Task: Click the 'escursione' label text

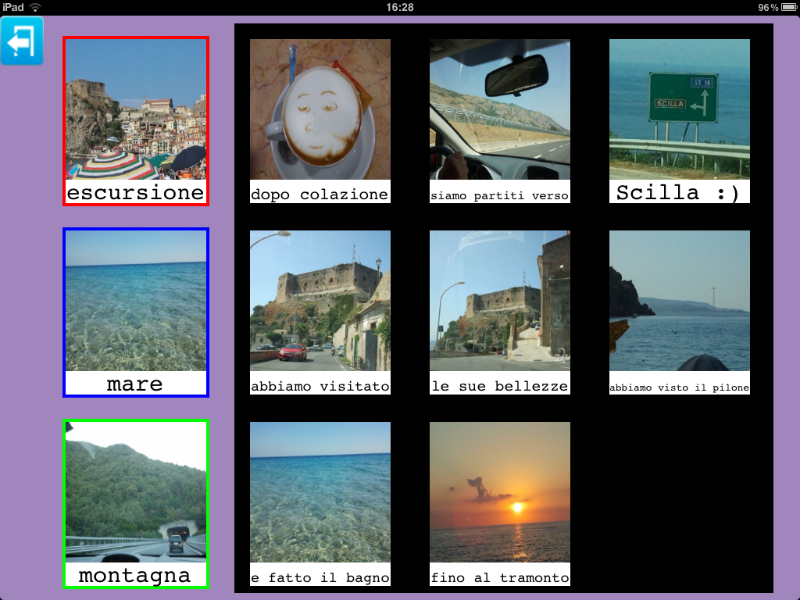Action: pos(135,193)
